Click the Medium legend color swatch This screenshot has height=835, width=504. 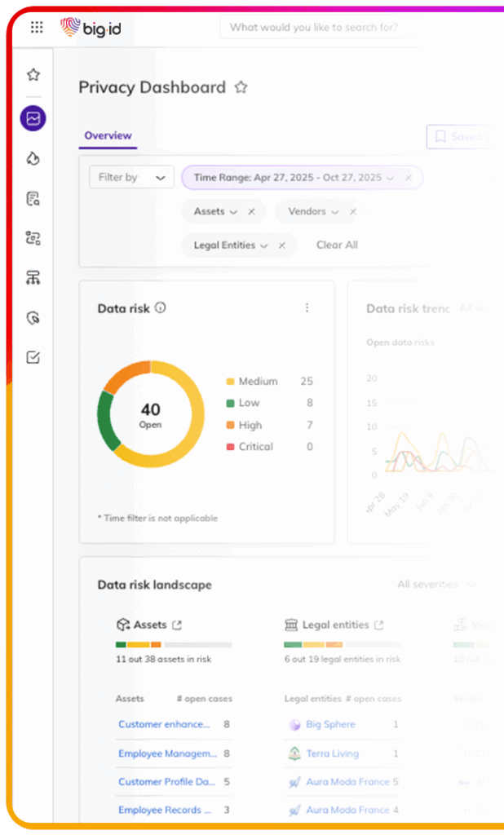tap(230, 382)
